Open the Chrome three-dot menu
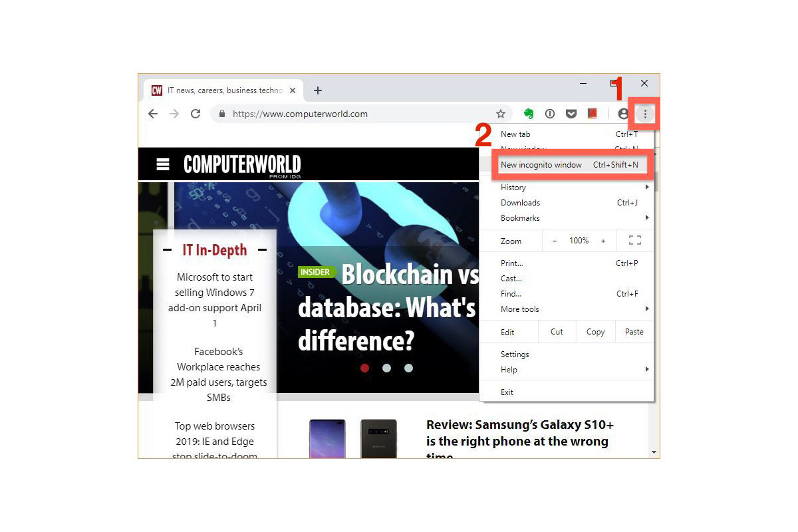 pos(645,114)
